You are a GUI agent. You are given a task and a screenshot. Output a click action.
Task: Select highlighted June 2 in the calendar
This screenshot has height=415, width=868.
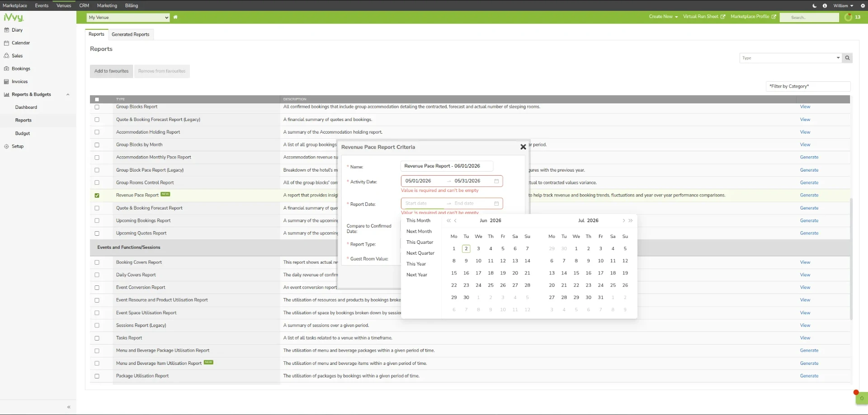point(466,249)
